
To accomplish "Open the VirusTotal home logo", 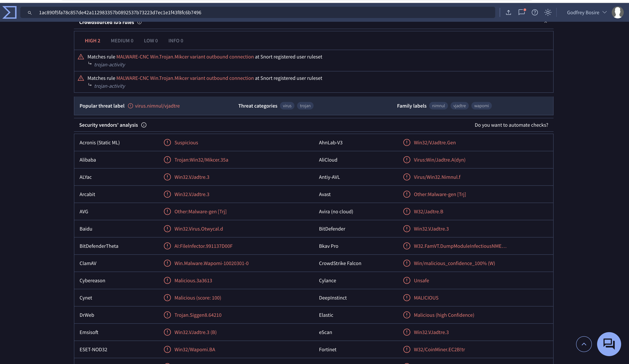I will (10, 12).
